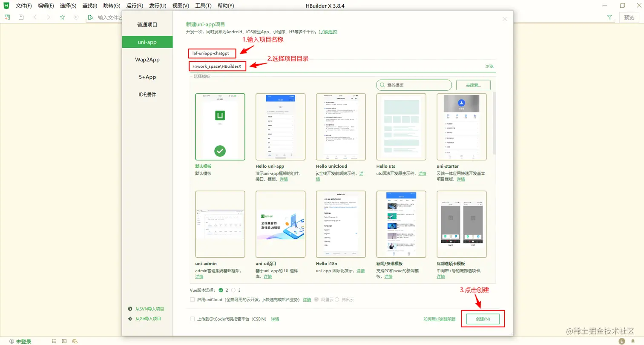Select the uni-starter template thumbnail
Image resolution: width=644 pixels, height=345 pixels.
pyautogui.click(x=462, y=127)
